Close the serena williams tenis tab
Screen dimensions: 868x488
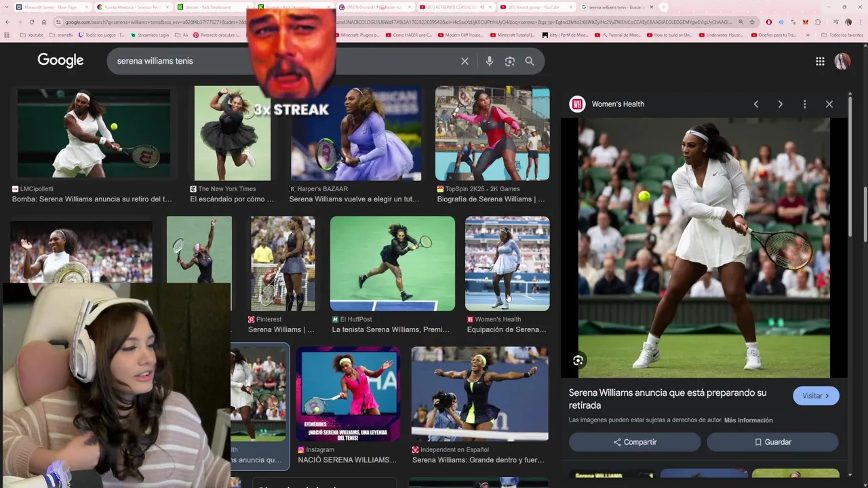(651, 7)
